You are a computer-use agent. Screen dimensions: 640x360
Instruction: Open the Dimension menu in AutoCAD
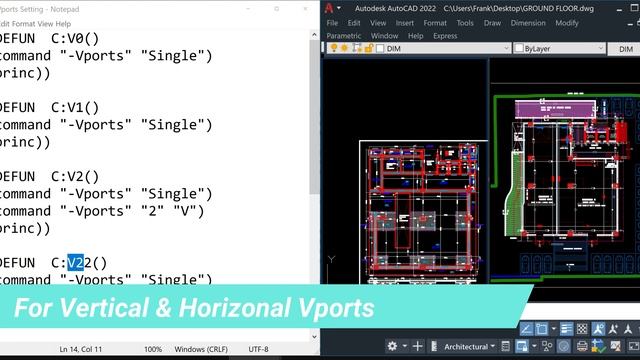point(528,23)
